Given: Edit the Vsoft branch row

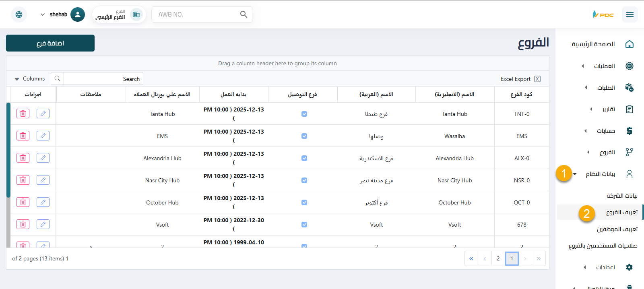Looking at the screenshot, I should tap(43, 224).
